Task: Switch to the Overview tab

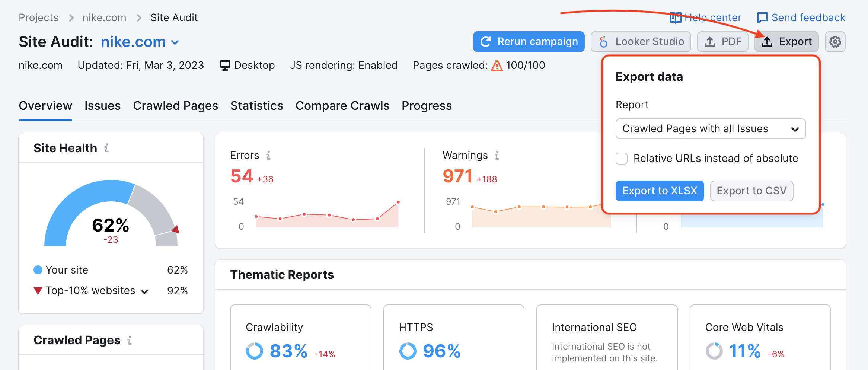Action: [x=45, y=106]
